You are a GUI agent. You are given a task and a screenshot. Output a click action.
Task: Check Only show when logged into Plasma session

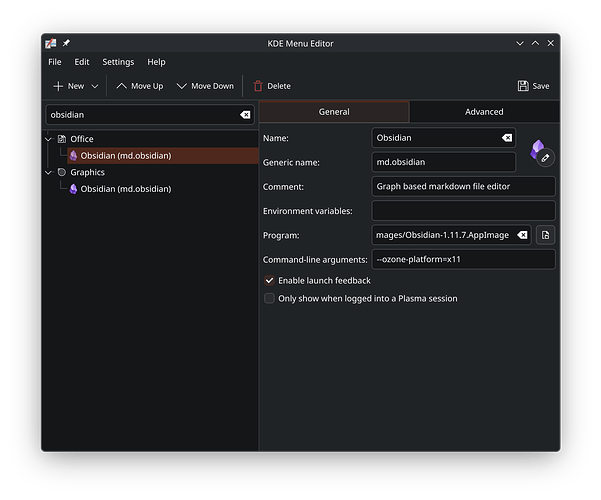269,298
